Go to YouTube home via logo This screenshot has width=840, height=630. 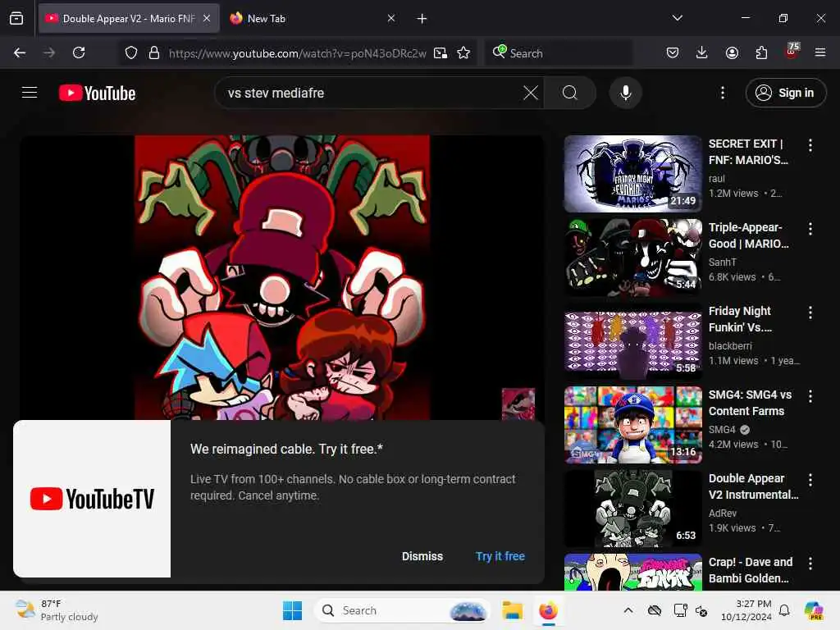tap(98, 94)
